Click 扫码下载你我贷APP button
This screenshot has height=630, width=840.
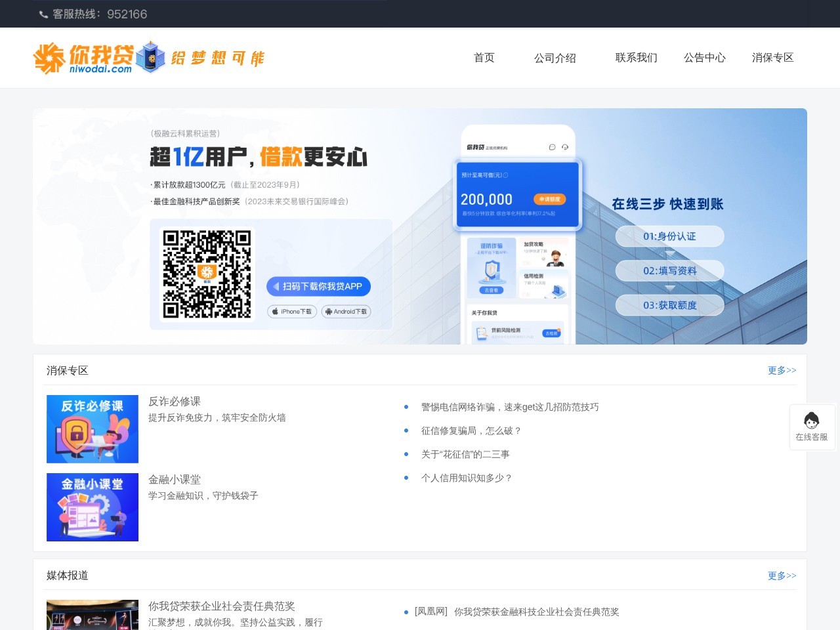pos(318,286)
